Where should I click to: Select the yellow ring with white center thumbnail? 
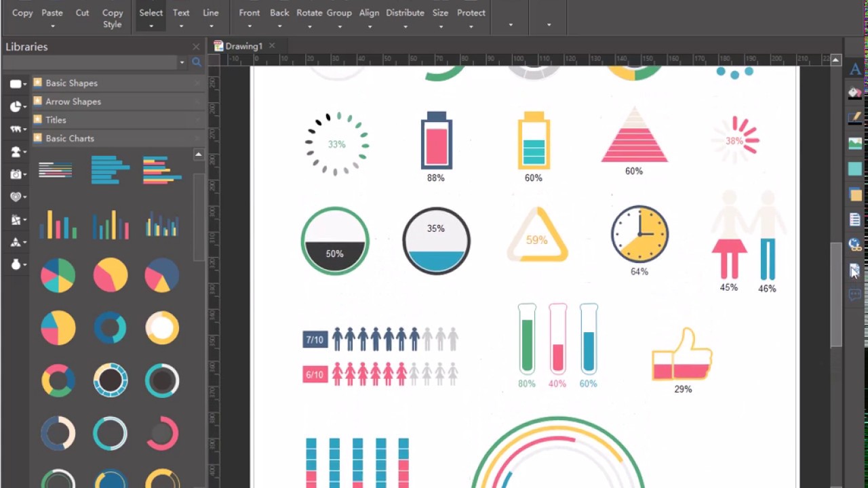click(162, 328)
